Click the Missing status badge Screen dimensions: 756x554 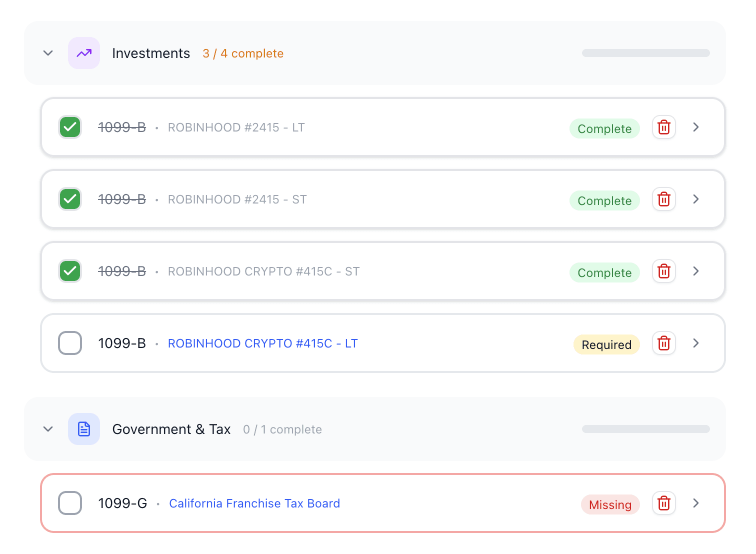(x=610, y=504)
